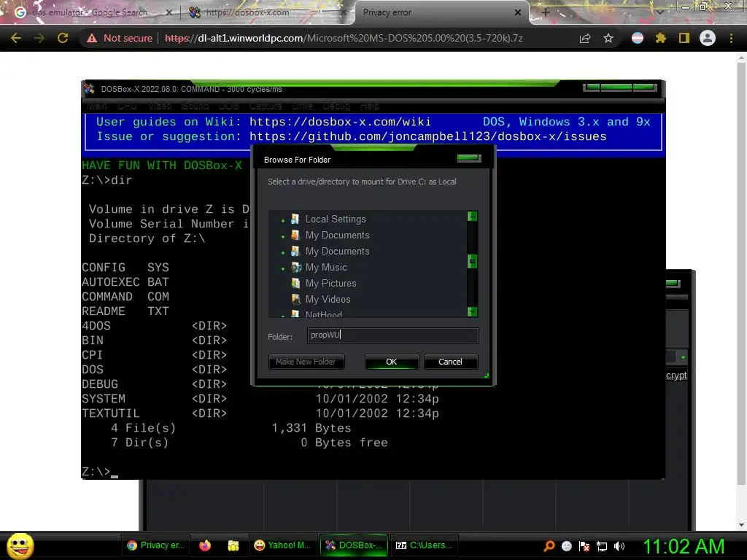Click the volume speaker tray icon
This screenshot has width=747, height=560.
coord(619,546)
